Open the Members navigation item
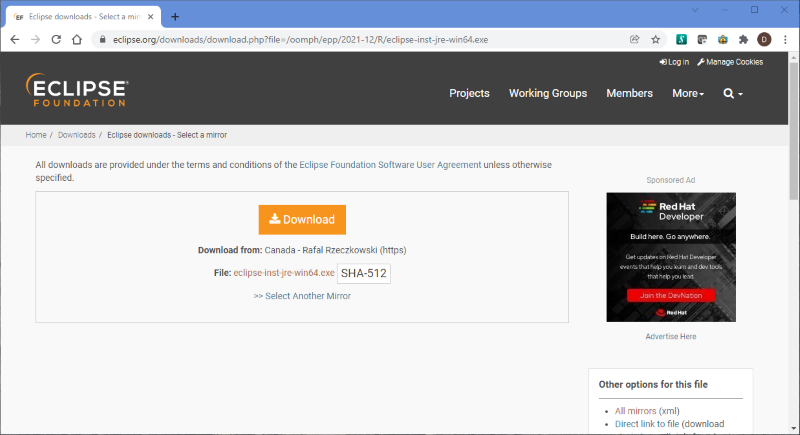Screen dimensions: 800x435 630,93
